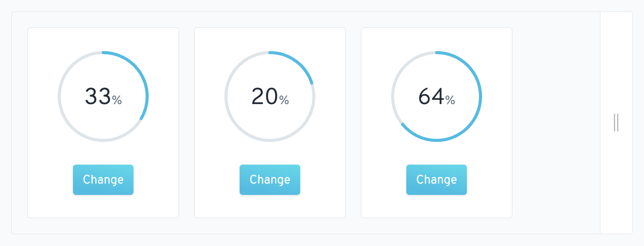Image resolution: width=644 pixels, height=246 pixels.
Task: Click the small percent sign beside 20
Action: point(284,100)
